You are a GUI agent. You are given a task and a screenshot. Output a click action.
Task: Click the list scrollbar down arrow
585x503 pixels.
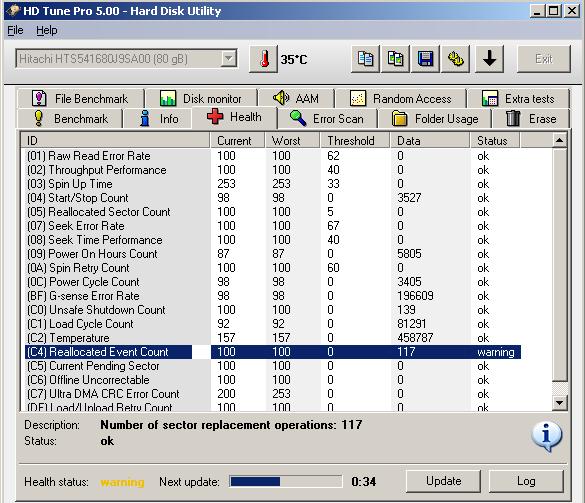point(559,403)
